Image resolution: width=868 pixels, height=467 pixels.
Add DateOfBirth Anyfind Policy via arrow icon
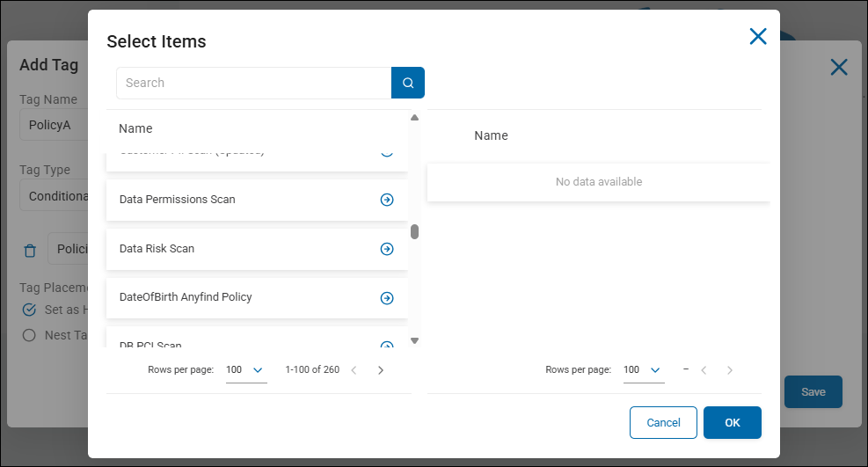coord(387,298)
